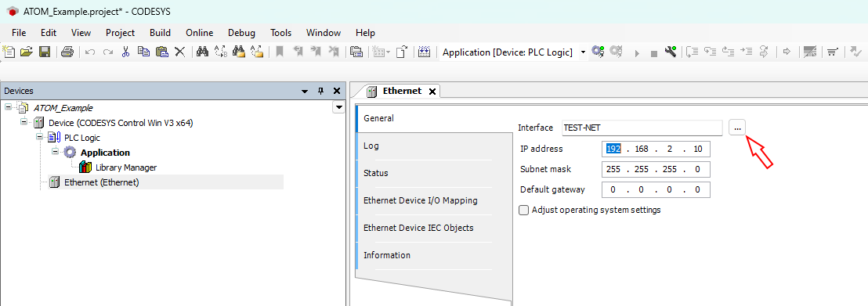Click the wrench debug icon

click(671, 52)
